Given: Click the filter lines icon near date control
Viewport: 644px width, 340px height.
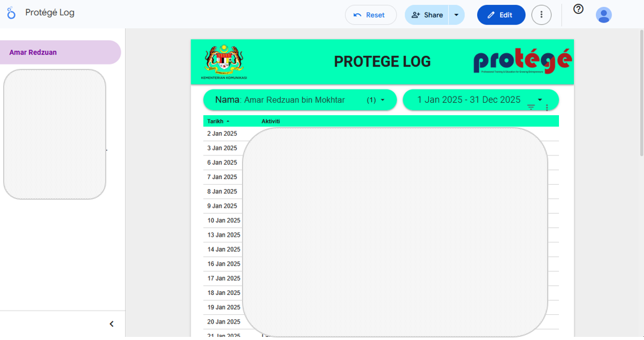Looking at the screenshot, I should [531, 107].
